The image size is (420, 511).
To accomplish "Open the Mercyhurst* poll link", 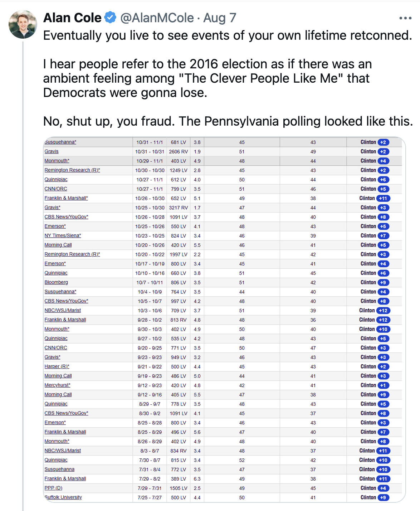I will coord(57,385).
